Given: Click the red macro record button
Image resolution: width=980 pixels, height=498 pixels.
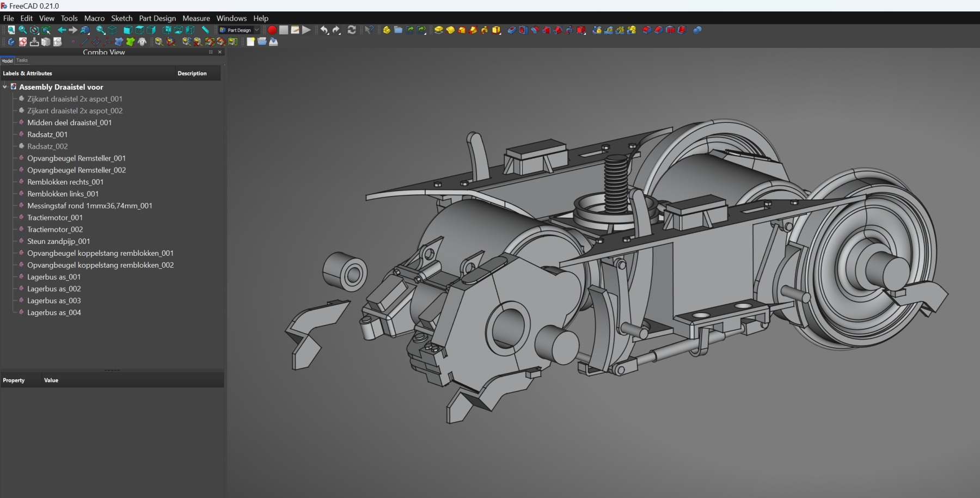Looking at the screenshot, I should (272, 30).
